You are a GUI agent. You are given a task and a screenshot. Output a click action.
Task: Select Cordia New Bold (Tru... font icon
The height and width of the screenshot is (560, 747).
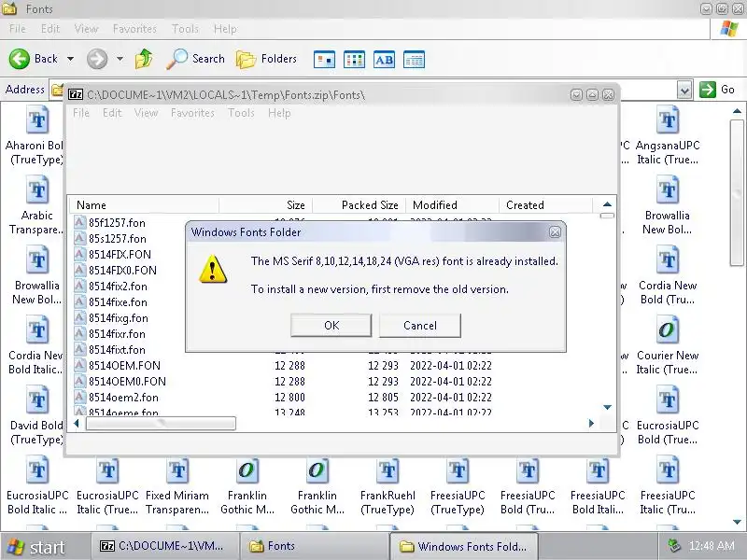[x=667, y=260]
